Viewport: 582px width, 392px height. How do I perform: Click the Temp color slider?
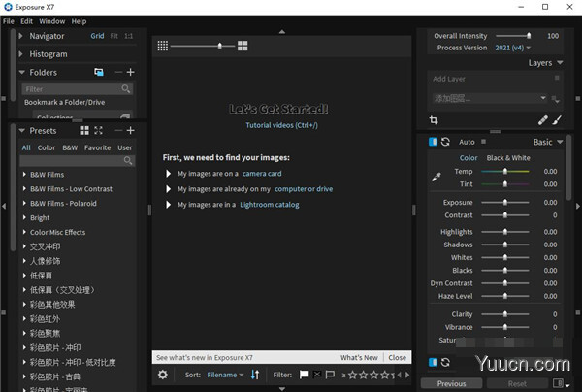[x=504, y=171]
